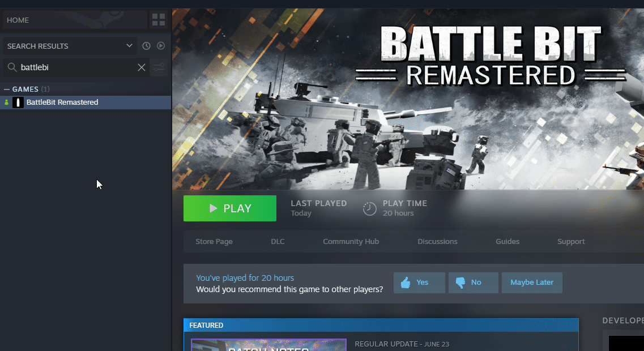
Task: Open the collections grid view icon
Action: (159, 20)
